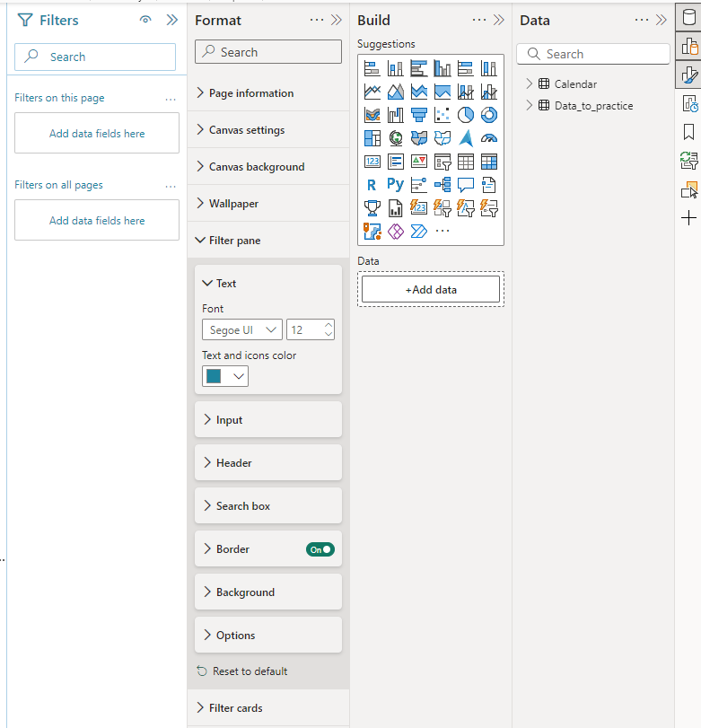Screen dimensions: 701x728
Task: Add a Treemap visual
Action: (372, 138)
